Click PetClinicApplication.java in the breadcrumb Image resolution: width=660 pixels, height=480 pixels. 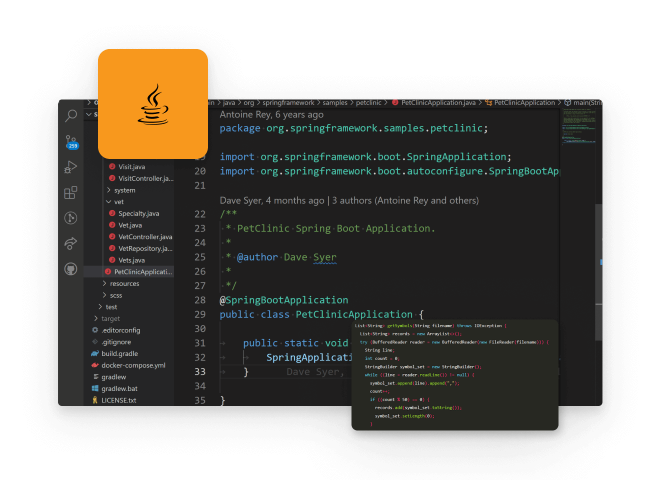438,102
